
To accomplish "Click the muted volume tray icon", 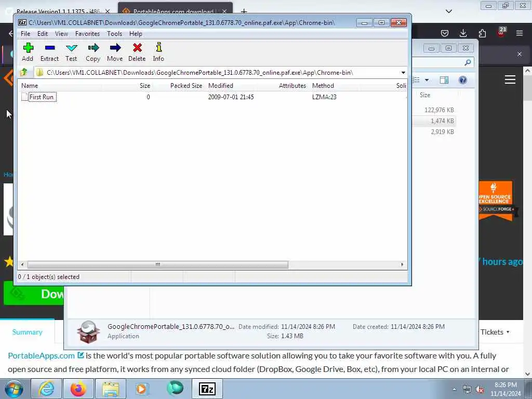I will pyautogui.click(x=479, y=389).
